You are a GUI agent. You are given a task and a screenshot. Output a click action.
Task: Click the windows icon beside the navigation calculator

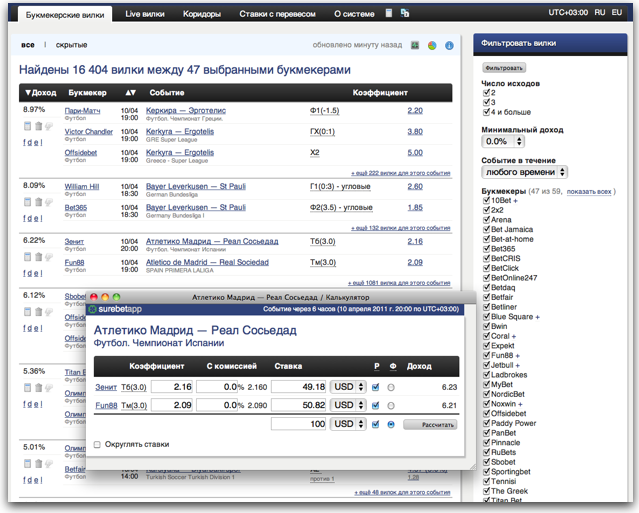pos(405,13)
